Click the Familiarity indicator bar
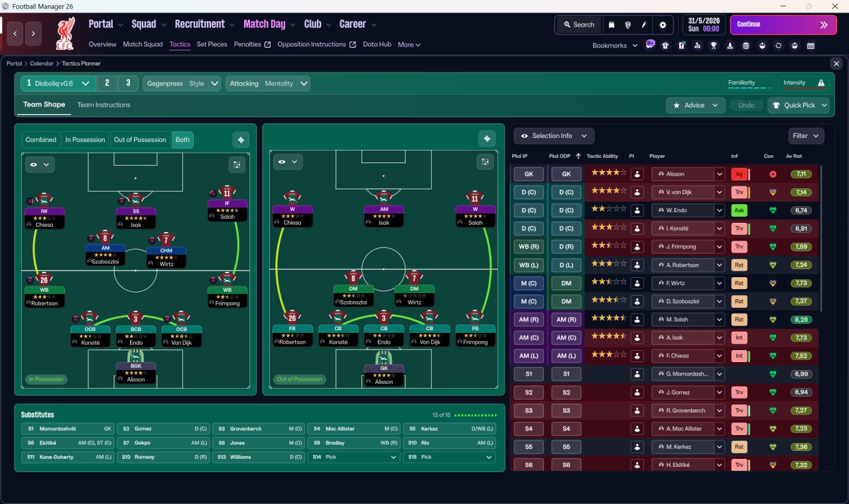This screenshot has height=504, width=849. [749, 84]
